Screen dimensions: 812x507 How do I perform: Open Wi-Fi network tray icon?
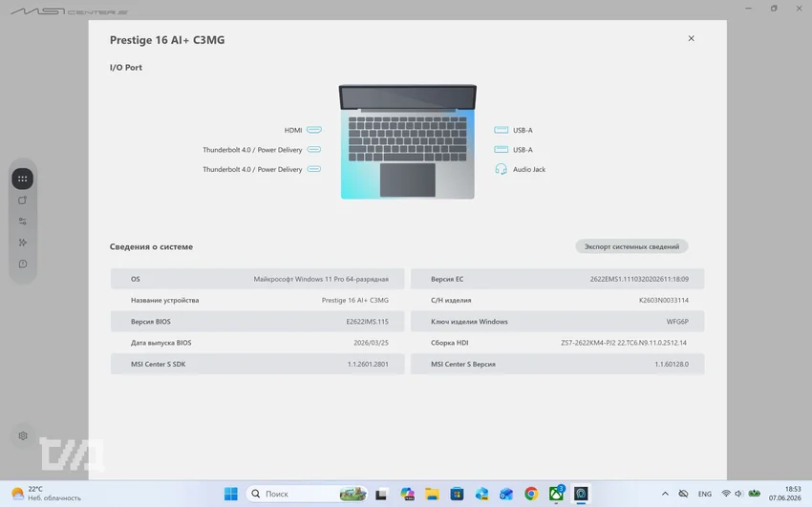[726, 494]
